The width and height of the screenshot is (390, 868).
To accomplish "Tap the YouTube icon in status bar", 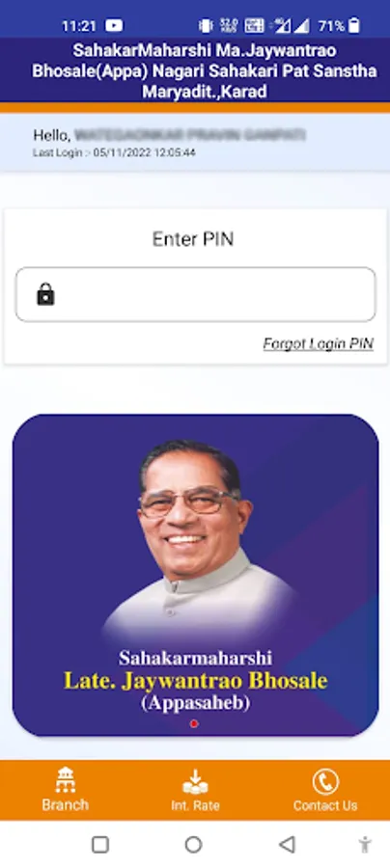I will click(x=114, y=25).
